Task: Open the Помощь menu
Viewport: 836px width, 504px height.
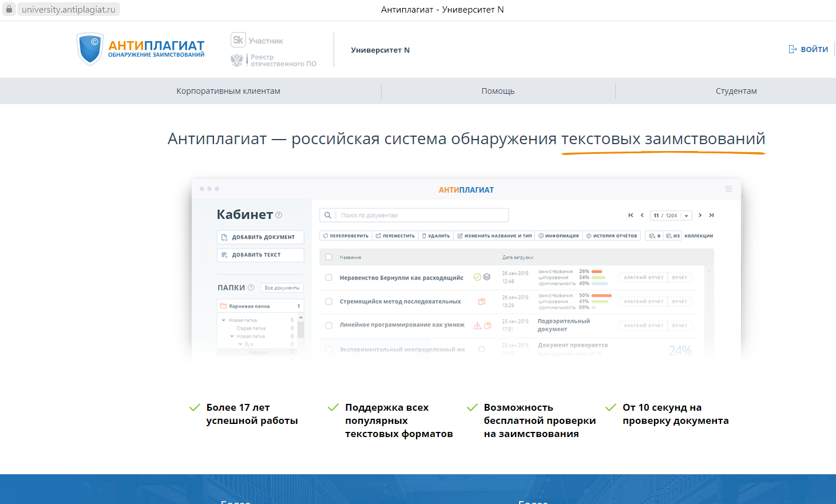Action: pyautogui.click(x=498, y=91)
